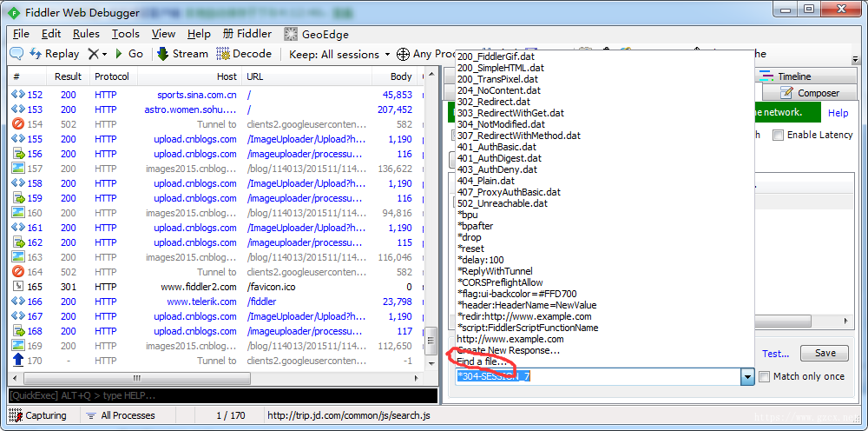868x431 pixels.
Task: Click the QuickExec command input box
Action: click(x=223, y=395)
